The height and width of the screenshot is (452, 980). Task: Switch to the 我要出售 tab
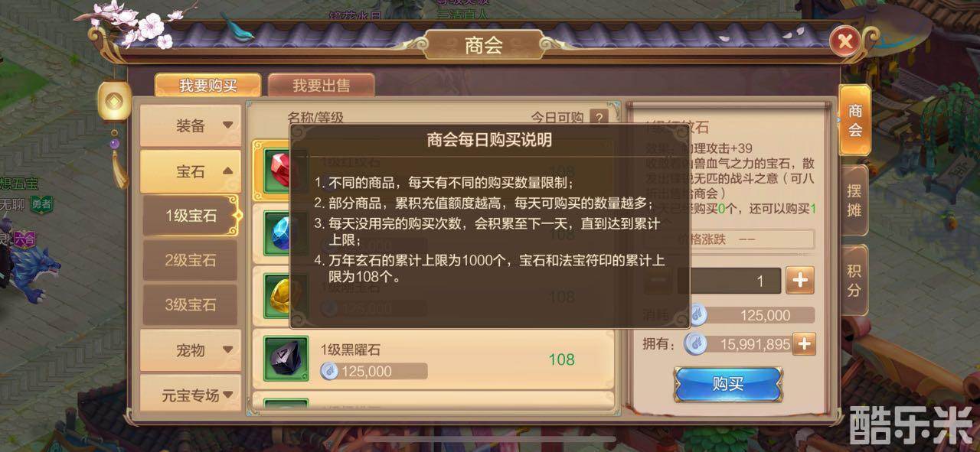click(x=322, y=85)
